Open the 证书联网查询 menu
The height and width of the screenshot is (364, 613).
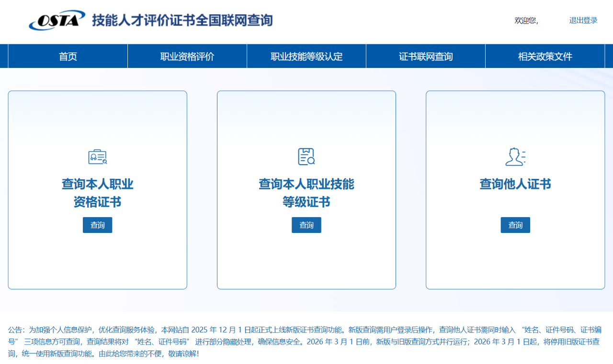tap(425, 56)
